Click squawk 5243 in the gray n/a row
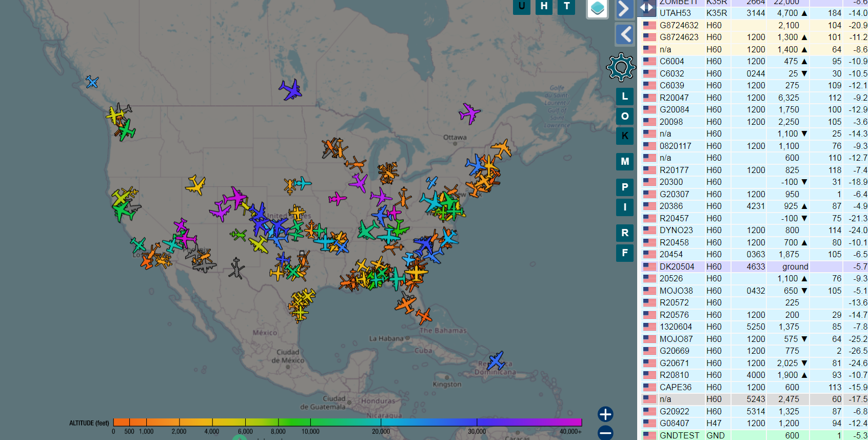 coord(756,399)
